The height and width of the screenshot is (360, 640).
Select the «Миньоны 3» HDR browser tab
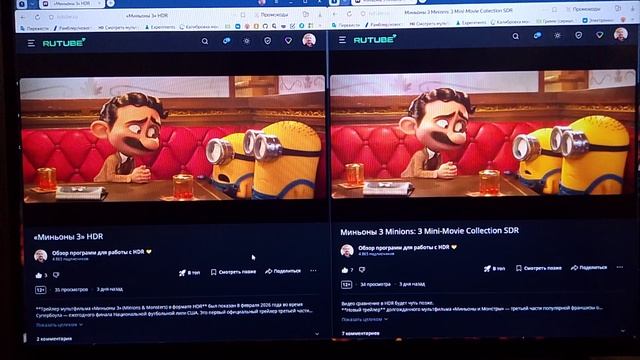pos(71,4)
